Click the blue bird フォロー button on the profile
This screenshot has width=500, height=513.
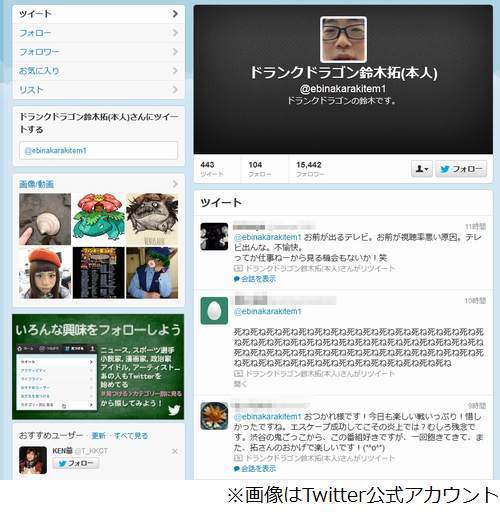461,169
